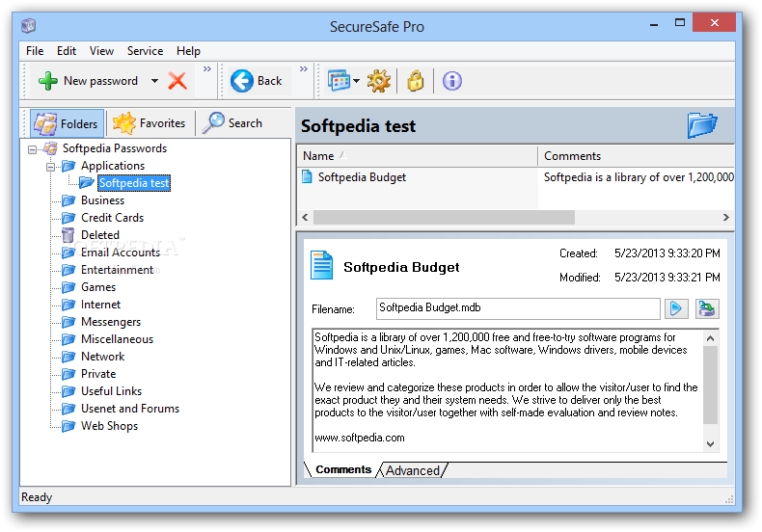Viewport: 762px width, 532px height.
Task: Collapse the Applications folder node
Action: (x=50, y=167)
